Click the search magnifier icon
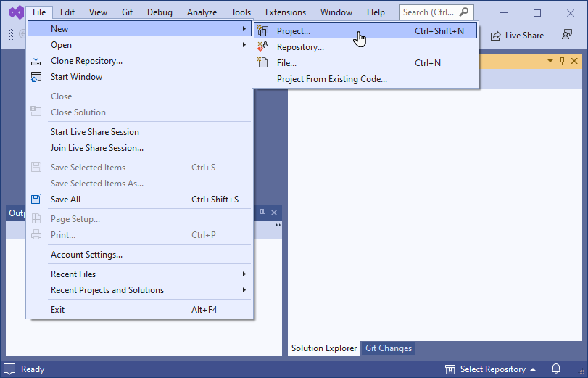The width and height of the screenshot is (588, 378). (464, 12)
